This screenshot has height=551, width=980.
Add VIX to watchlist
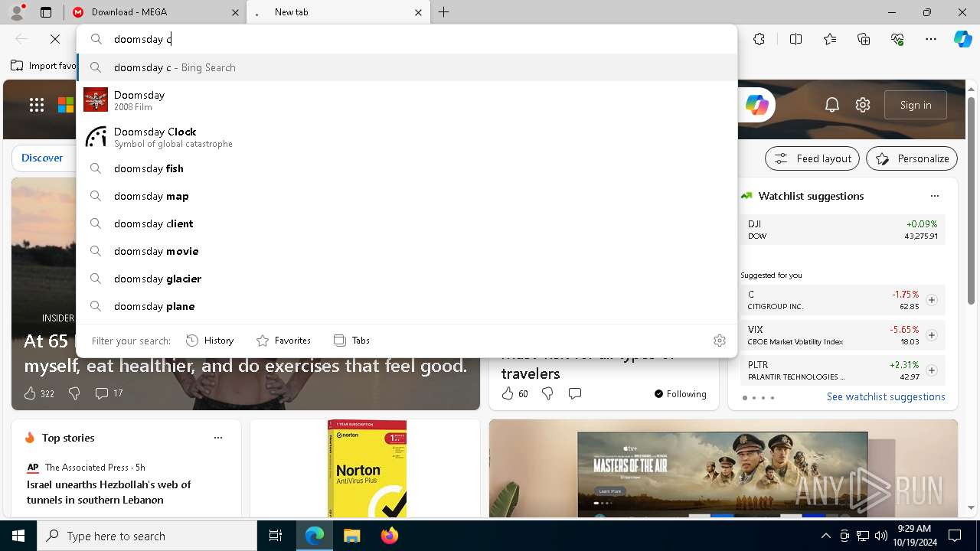[932, 335]
